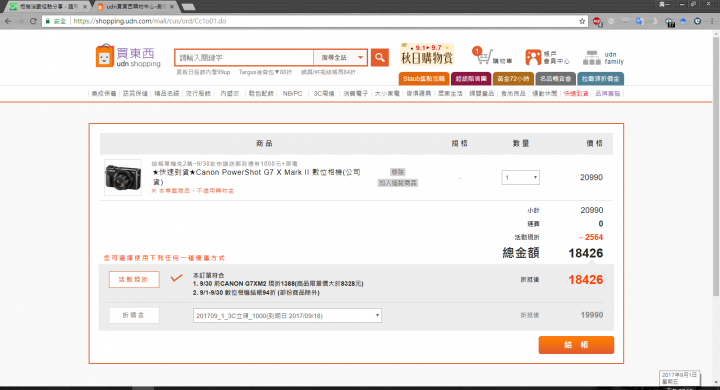The height and width of the screenshot is (390, 720).
Task: Click the green secure padlock in address bar
Action: pyautogui.click(x=48, y=21)
